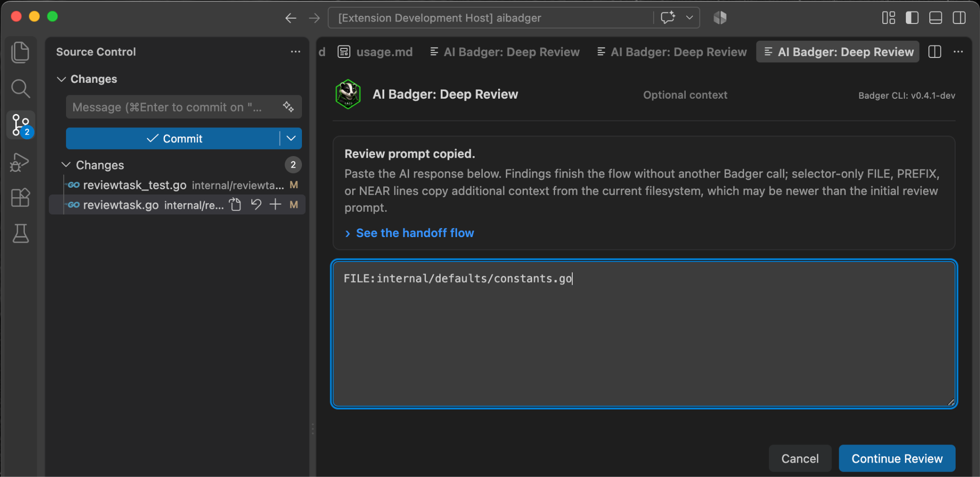Screen dimensions: 980x477
Task: Generate commit message with sparkle icon
Action: (288, 107)
